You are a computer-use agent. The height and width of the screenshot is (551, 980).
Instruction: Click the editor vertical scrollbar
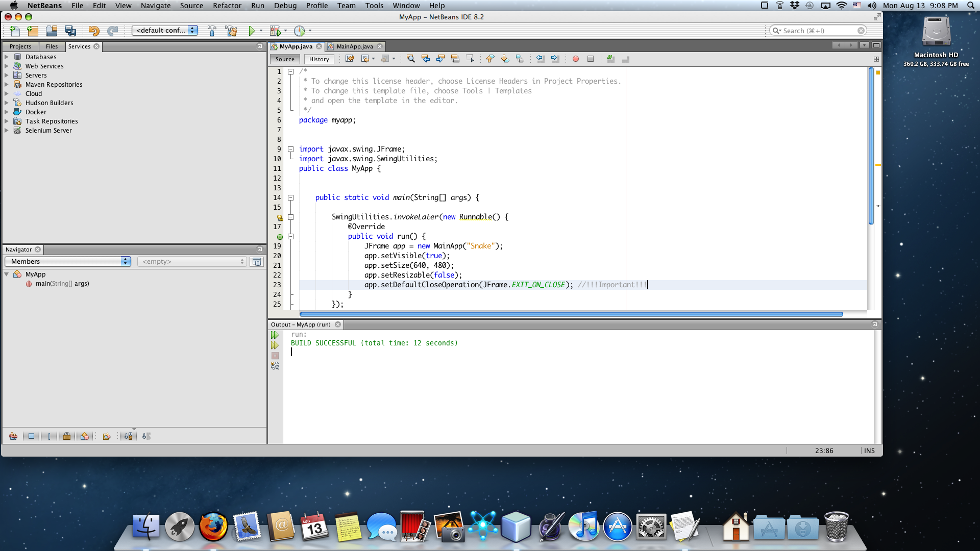click(x=871, y=146)
